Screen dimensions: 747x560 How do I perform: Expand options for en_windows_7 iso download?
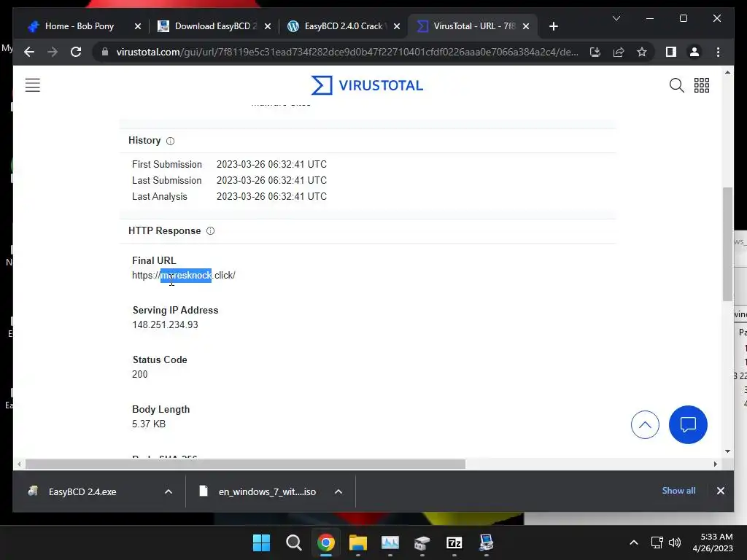[x=338, y=491]
